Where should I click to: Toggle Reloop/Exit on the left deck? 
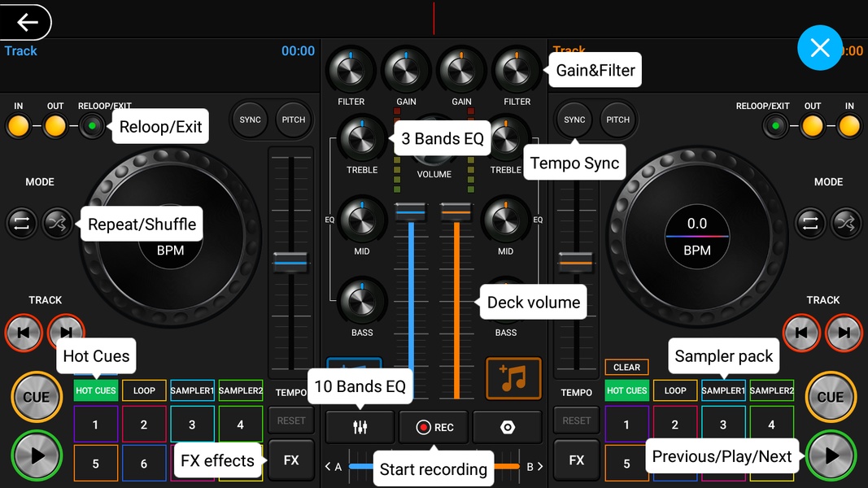click(92, 126)
